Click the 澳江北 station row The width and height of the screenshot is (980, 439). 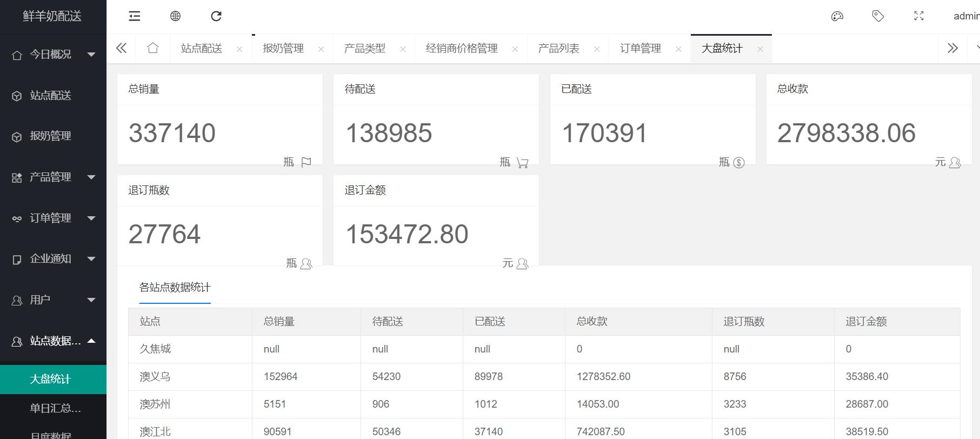[544, 430]
